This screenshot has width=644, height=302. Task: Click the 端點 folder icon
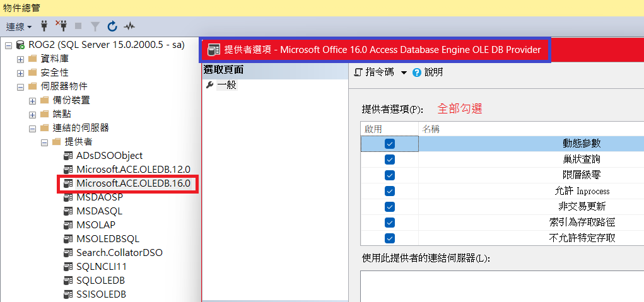point(45,114)
